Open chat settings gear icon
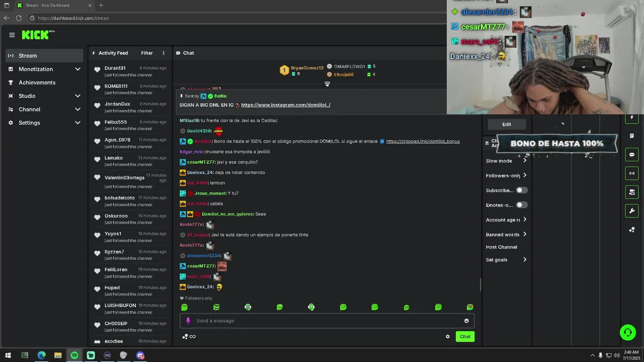Screen dimensions: 644x362 (448, 337)
